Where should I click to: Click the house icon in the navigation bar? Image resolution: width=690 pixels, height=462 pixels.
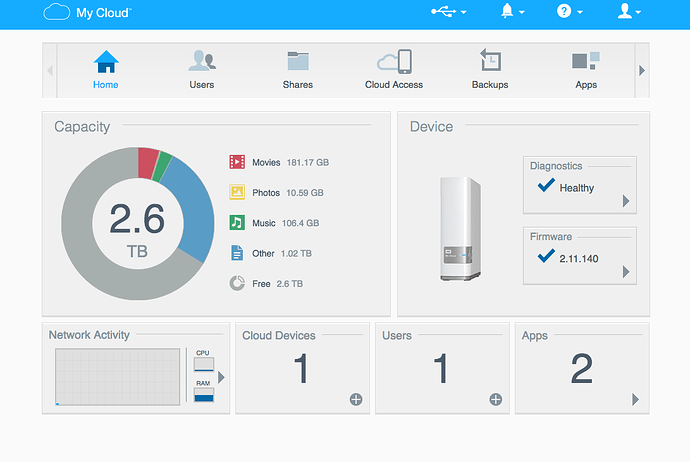tap(106, 62)
